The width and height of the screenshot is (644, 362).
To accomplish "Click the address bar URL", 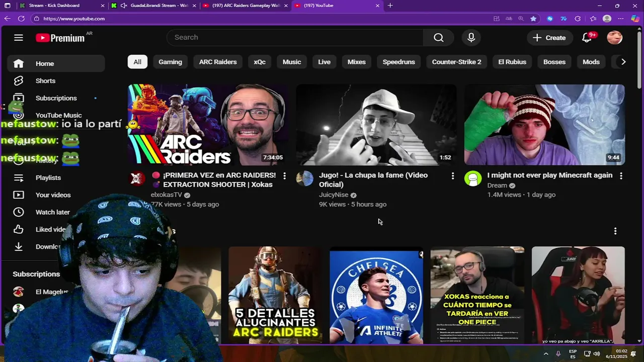I will [x=74, y=19].
